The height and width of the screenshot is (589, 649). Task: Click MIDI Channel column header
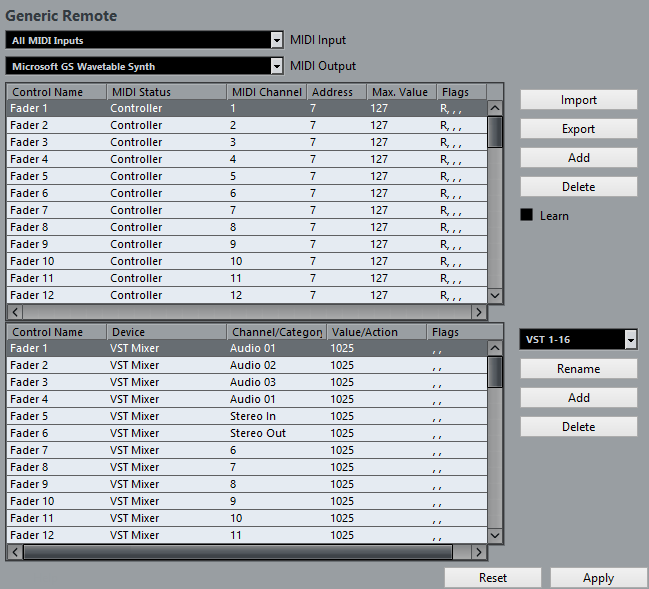coord(267,92)
